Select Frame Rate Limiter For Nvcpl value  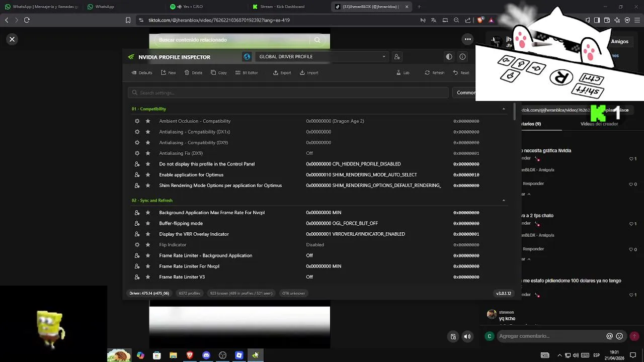tap(324, 266)
